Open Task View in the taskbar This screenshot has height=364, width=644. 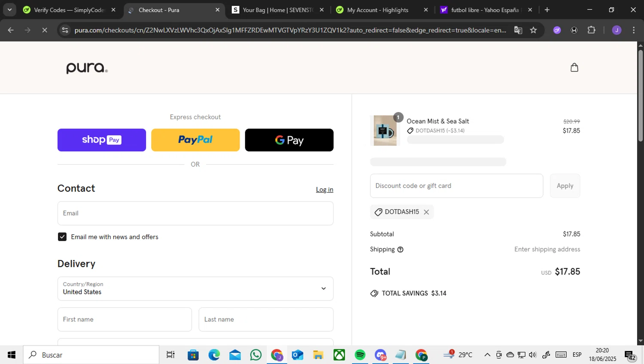[x=170, y=355]
